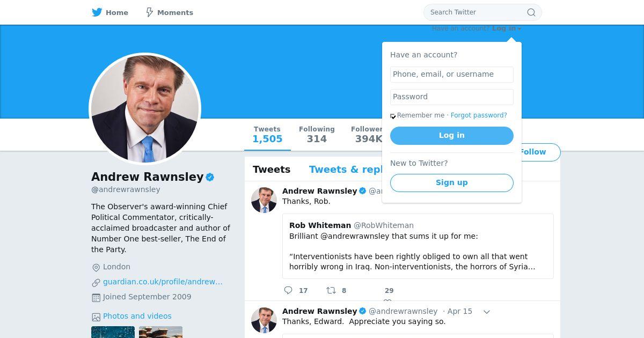Click the Twitter bird Home icon
Viewport: 644px width, 338px height.
[x=97, y=12]
